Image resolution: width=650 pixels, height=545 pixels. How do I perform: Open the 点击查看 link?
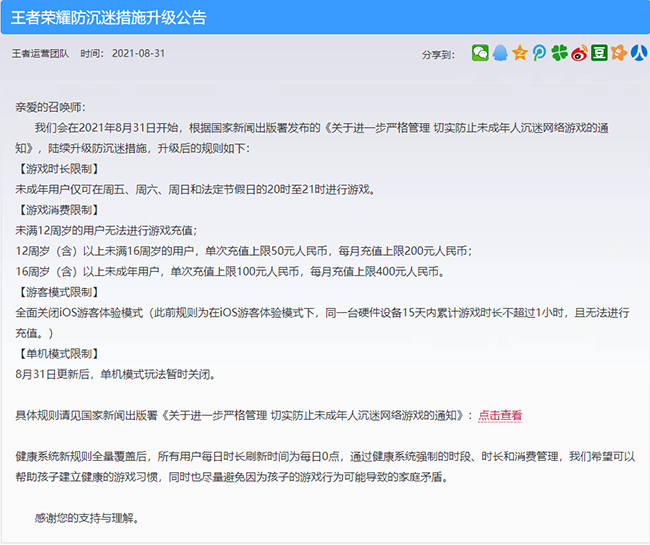coord(500,415)
